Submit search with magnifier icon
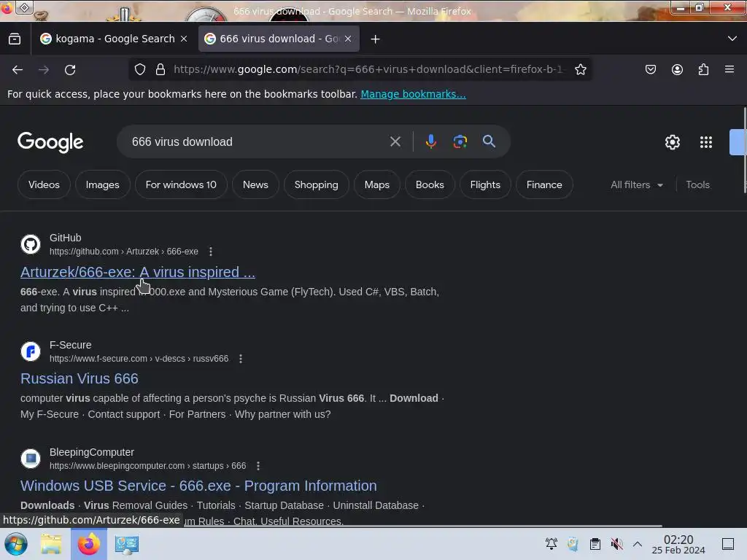747x560 pixels. coord(489,141)
